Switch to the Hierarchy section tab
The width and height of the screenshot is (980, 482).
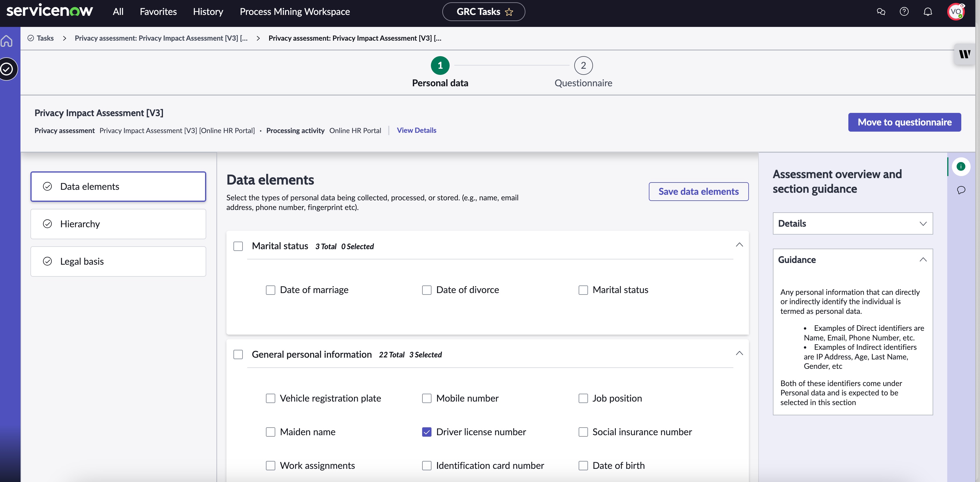tap(118, 224)
